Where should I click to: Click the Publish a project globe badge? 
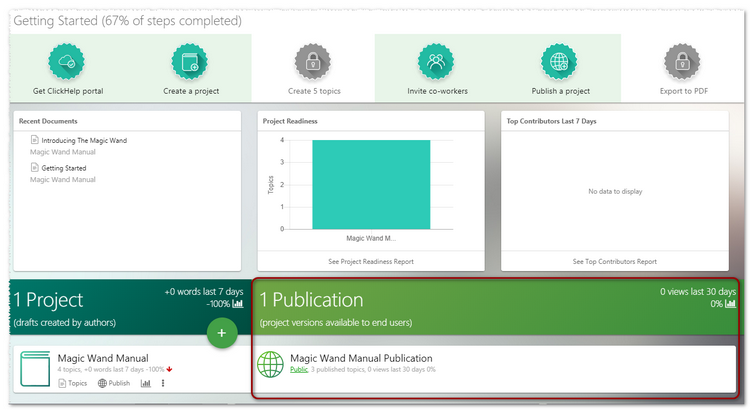pos(559,62)
